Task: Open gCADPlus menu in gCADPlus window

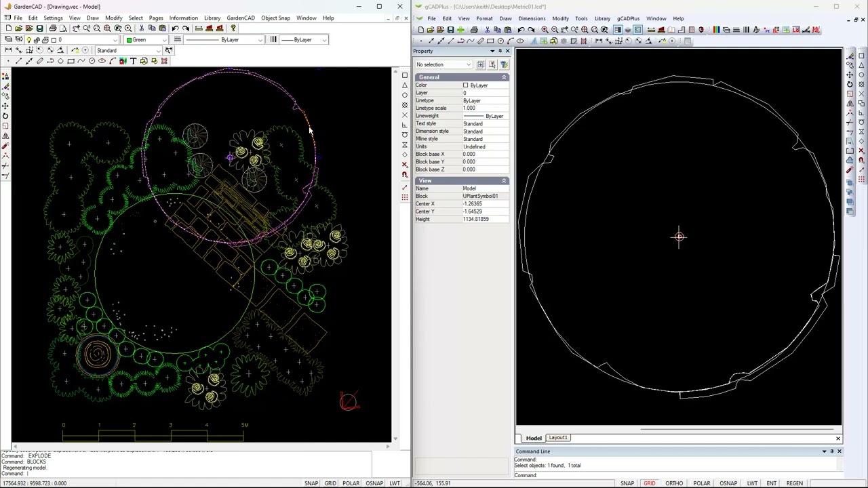Action: (629, 18)
